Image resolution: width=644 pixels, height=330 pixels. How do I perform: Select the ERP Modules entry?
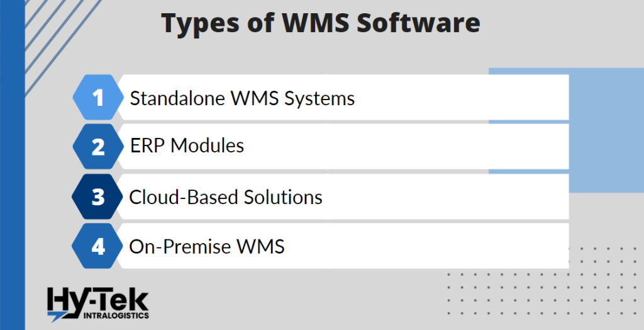[x=187, y=146]
